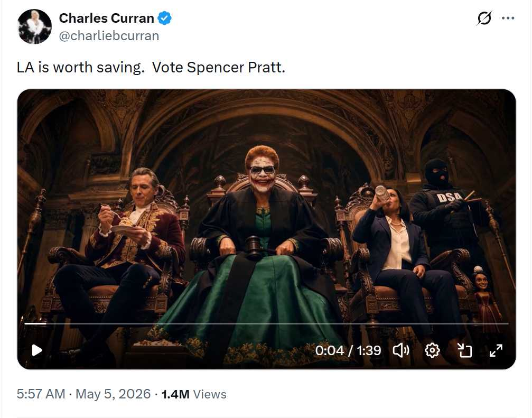Click the 0:04 / 1:39 time display
The height and width of the screenshot is (418, 532).
pyautogui.click(x=348, y=350)
